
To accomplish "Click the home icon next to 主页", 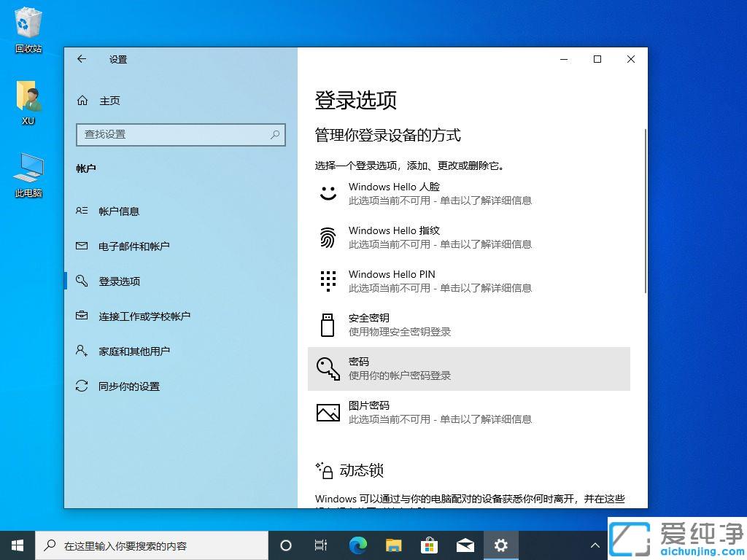I will tap(82, 100).
